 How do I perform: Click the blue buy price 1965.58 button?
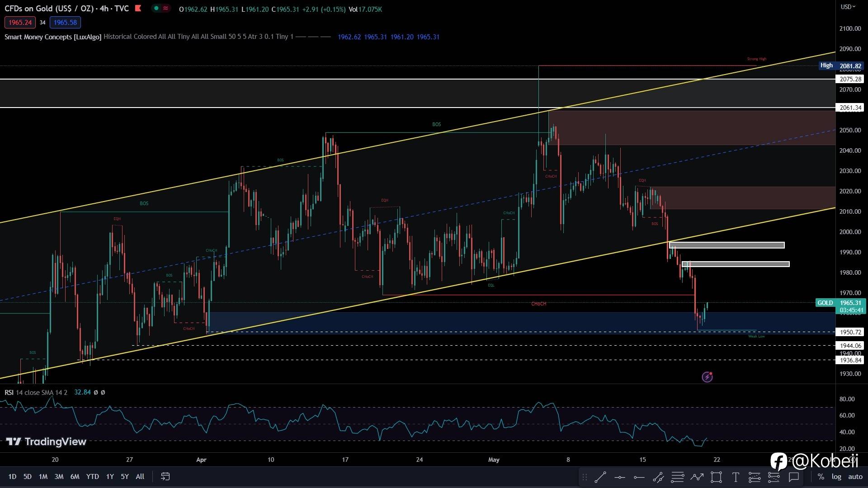click(x=65, y=22)
